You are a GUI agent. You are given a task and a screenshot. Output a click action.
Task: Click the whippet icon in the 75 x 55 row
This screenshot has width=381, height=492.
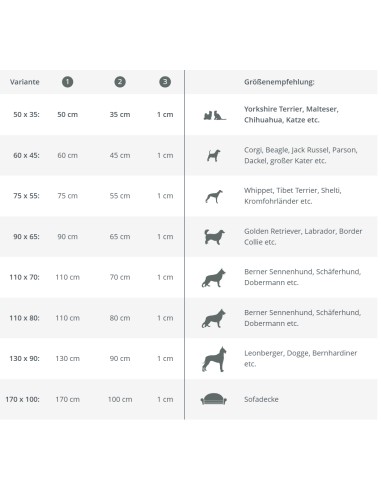214,196
